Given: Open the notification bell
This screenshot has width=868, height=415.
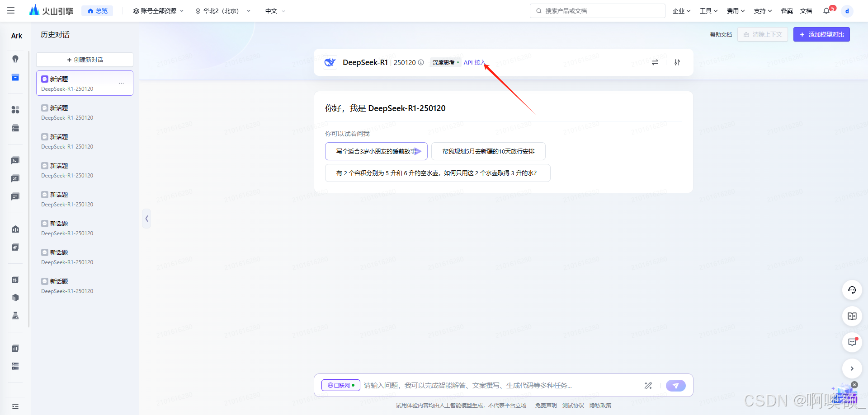Looking at the screenshot, I should click(x=826, y=11).
